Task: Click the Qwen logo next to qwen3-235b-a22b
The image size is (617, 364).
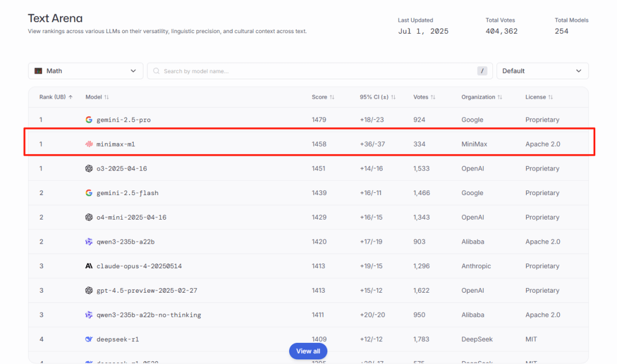Action: pos(89,241)
